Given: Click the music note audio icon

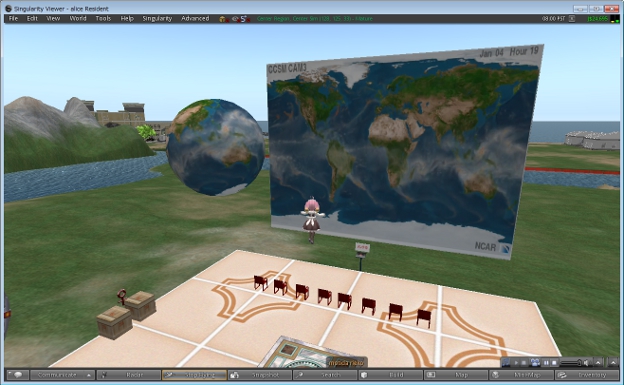Looking at the screenshot, I should [x=506, y=363].
